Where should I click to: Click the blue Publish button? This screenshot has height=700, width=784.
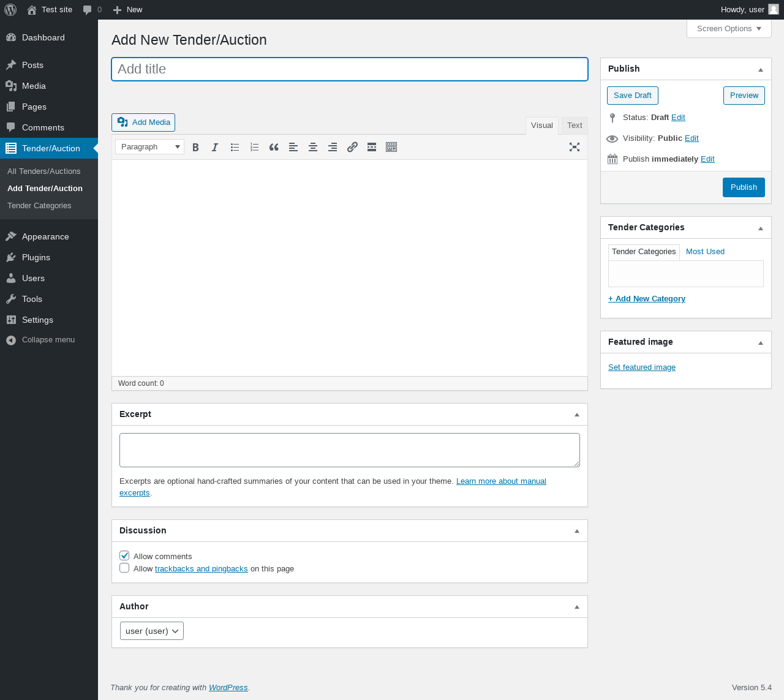744,187
